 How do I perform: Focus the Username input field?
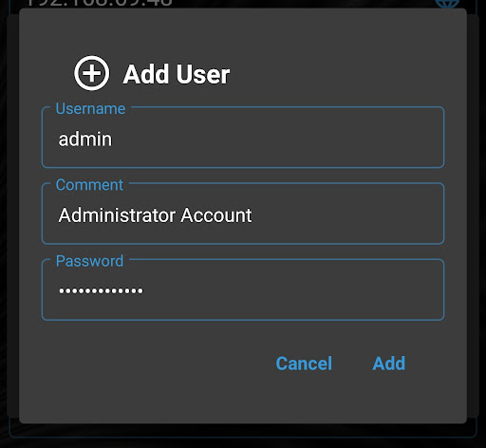pos(243,138)
